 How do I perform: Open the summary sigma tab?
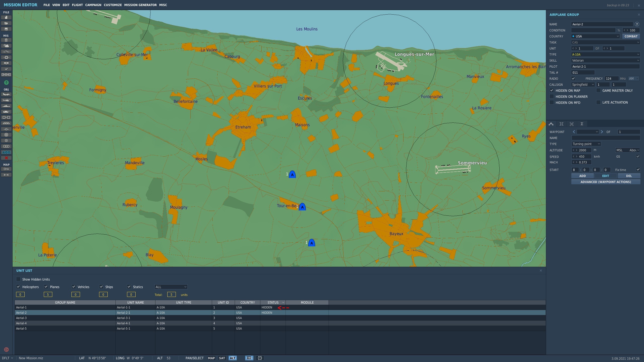582,124
